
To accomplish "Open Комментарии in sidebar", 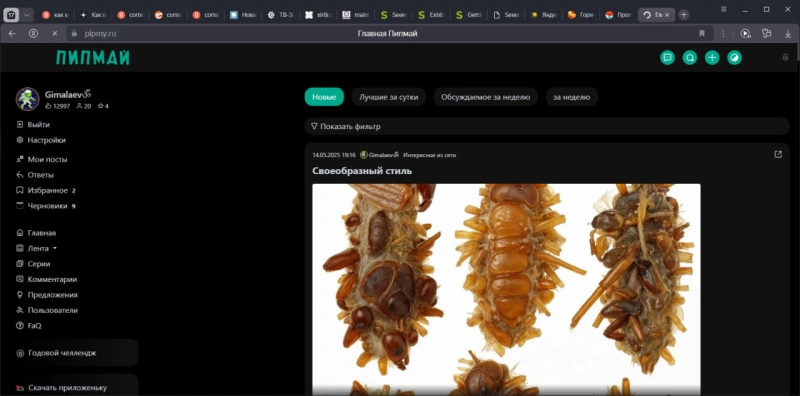I will 47,279.
